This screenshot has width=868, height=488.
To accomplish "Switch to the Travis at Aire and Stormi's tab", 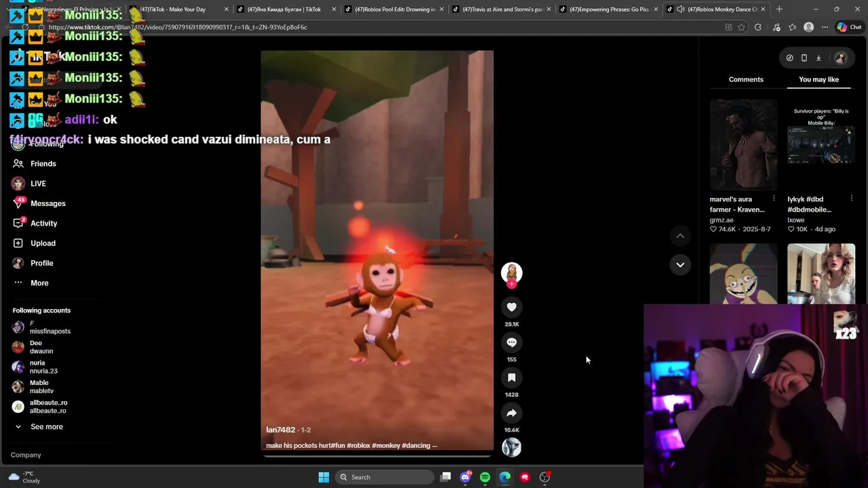I will [502, 9].
